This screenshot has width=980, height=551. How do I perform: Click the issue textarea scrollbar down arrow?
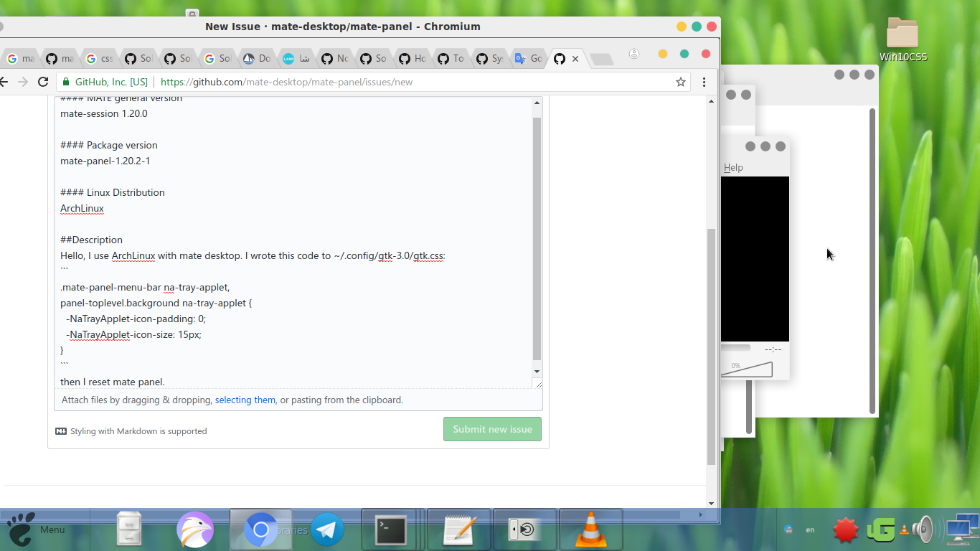point(537,372)
